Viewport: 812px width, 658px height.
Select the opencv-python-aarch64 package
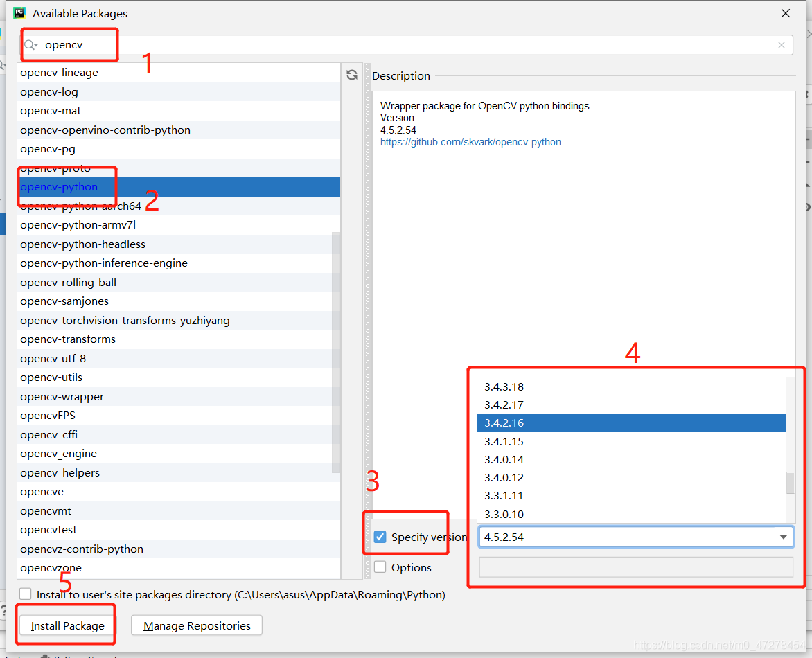tap(179, 206)
